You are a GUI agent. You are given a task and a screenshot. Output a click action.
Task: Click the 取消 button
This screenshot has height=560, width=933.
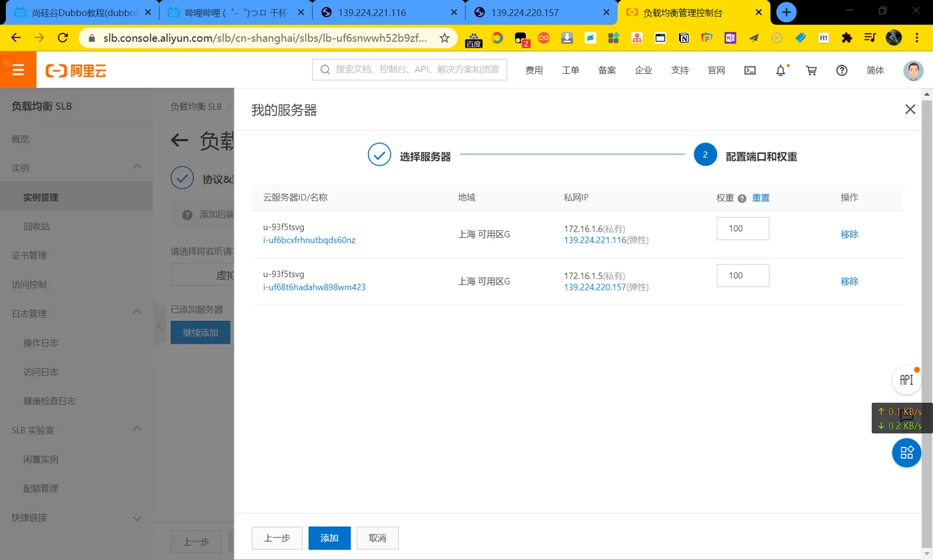377,538
